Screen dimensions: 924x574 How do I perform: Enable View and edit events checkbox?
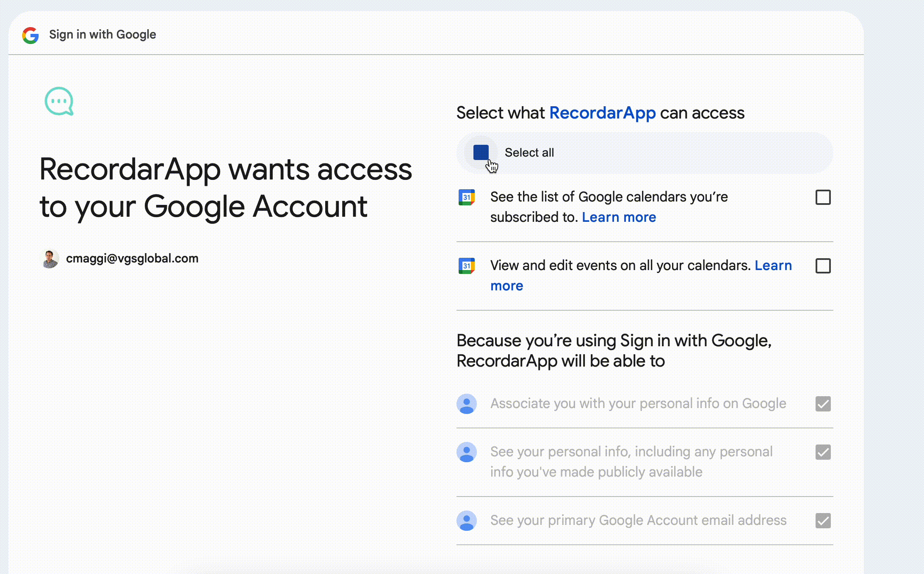pyautogui.click(x=823, y=266)
